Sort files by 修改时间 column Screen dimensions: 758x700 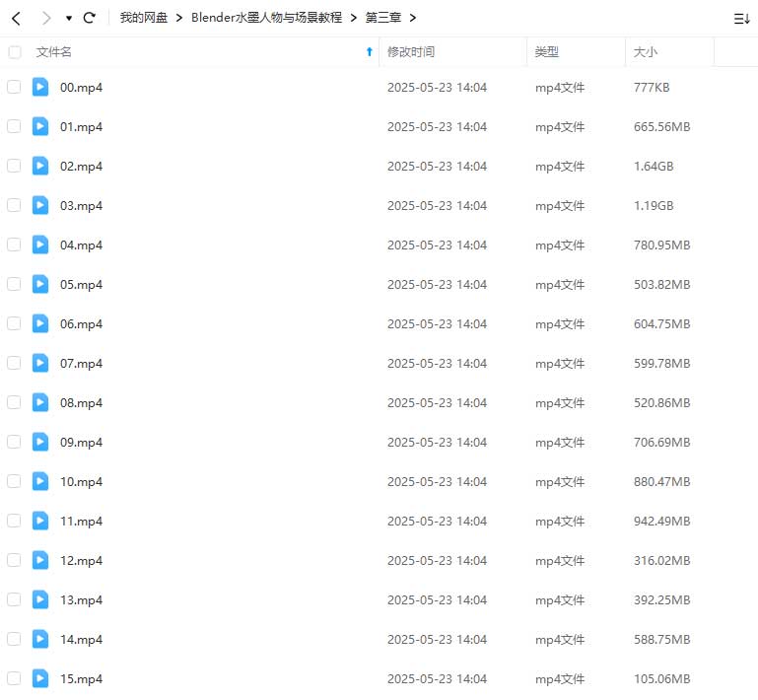coord(411,52)
